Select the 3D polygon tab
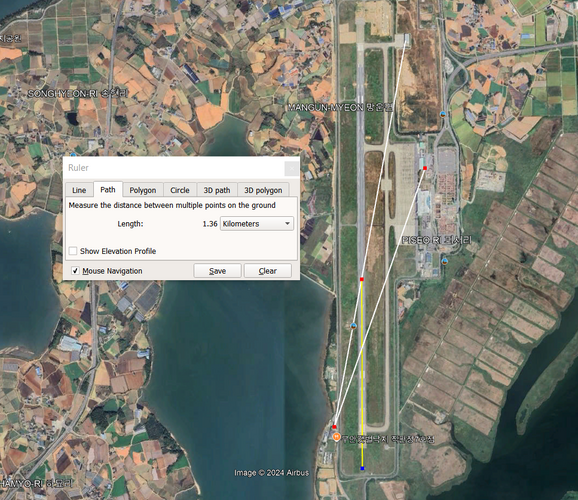 coord(263,190)
